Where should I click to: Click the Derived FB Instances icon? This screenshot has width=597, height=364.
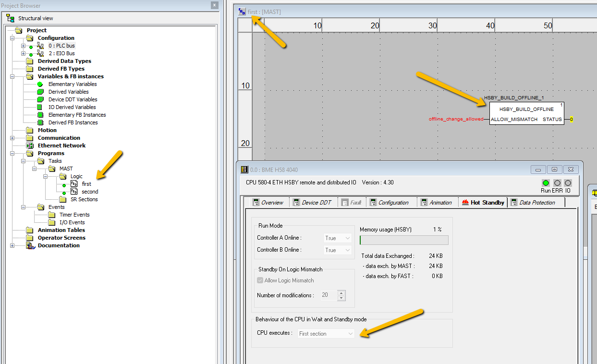tap(40, 122)
